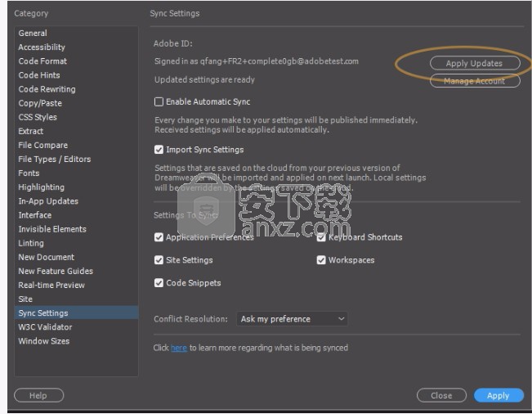532x414 pixels.
Task: Toggle Application Preferences sync checkbox
Action: (x=159, y=237)
